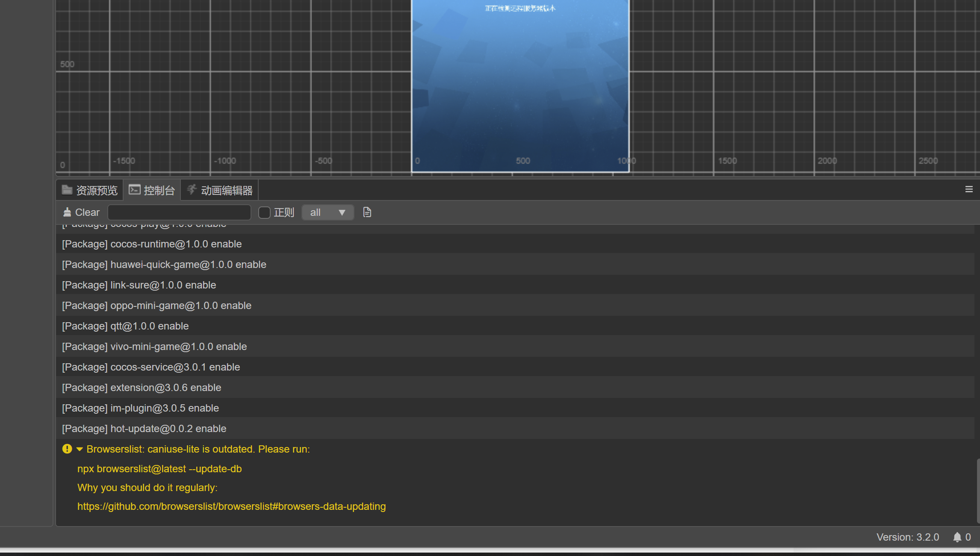Select the hot-update@0.0.2 log entry
Screen dimensions: 980x556
144,429
